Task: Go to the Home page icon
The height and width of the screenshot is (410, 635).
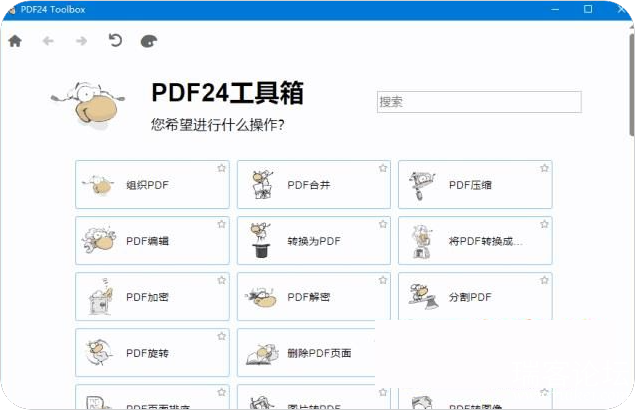Action: (x=15, y=41)
